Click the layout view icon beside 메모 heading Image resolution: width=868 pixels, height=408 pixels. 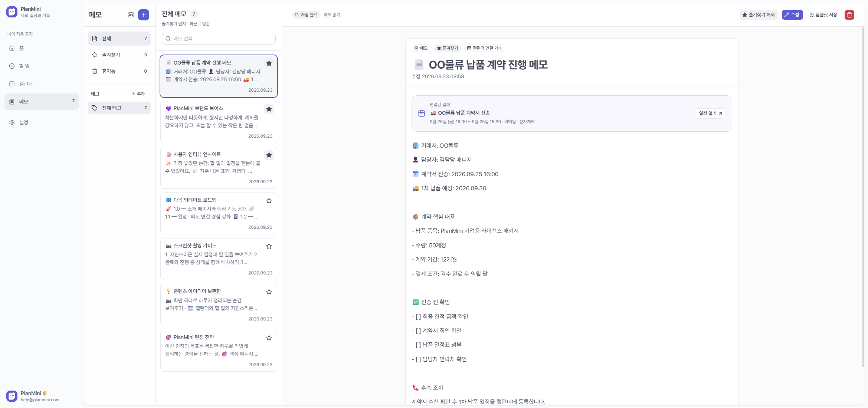(x=131, y=15)
